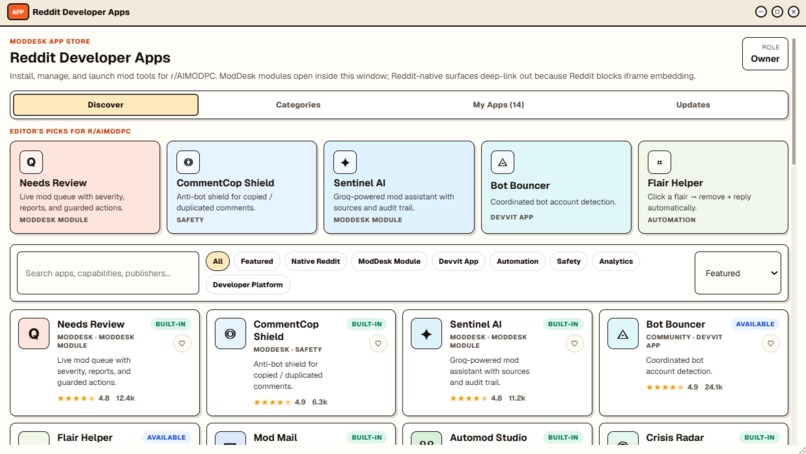Open Flair Helper app in list
Image resolution: width=806 pixels, height=454 pixels.
(x=85, y=438)
